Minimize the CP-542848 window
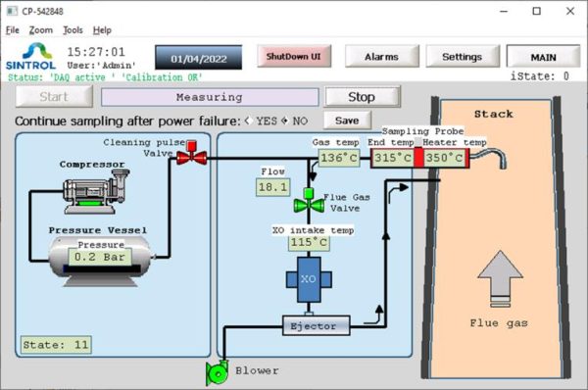The image size is (588, 390). click(x=504, y=11)
